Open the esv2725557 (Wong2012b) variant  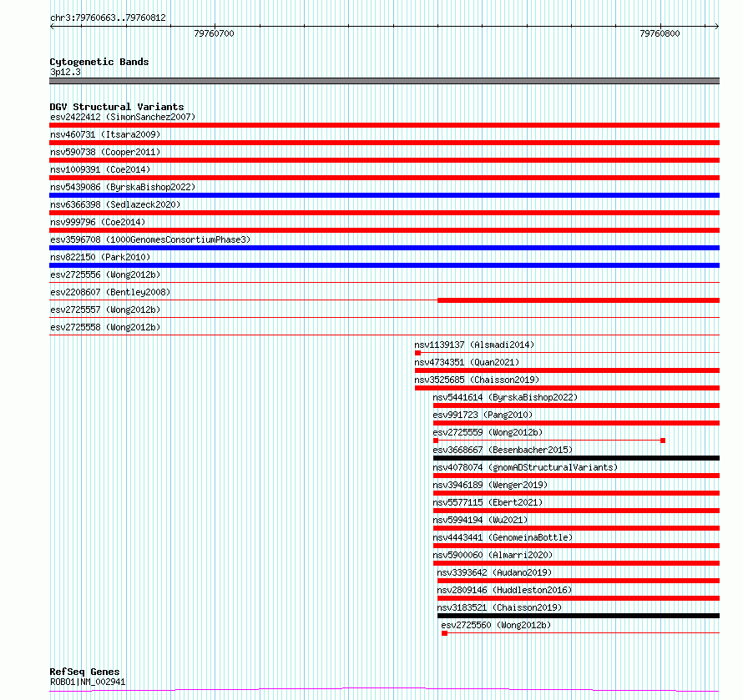[105, 310]
